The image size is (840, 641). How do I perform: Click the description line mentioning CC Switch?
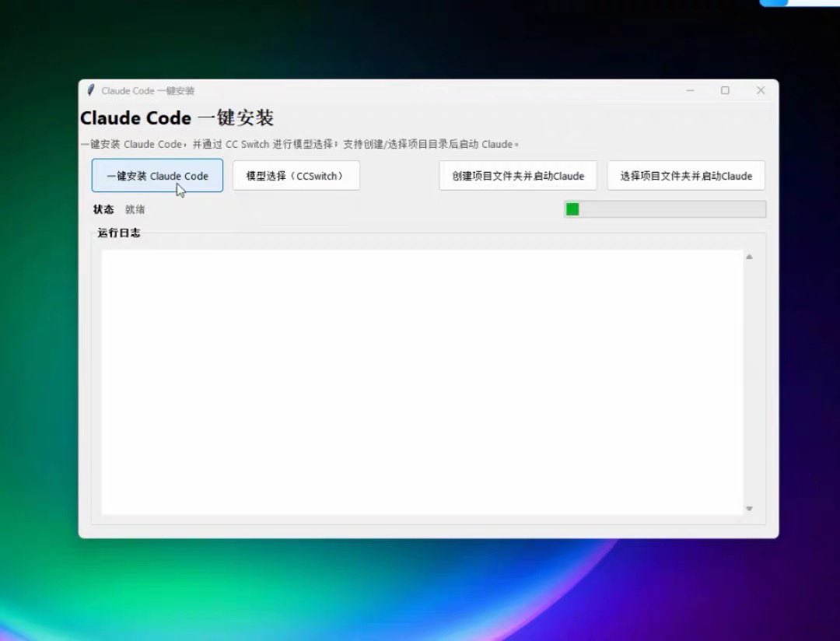point(299,144)
